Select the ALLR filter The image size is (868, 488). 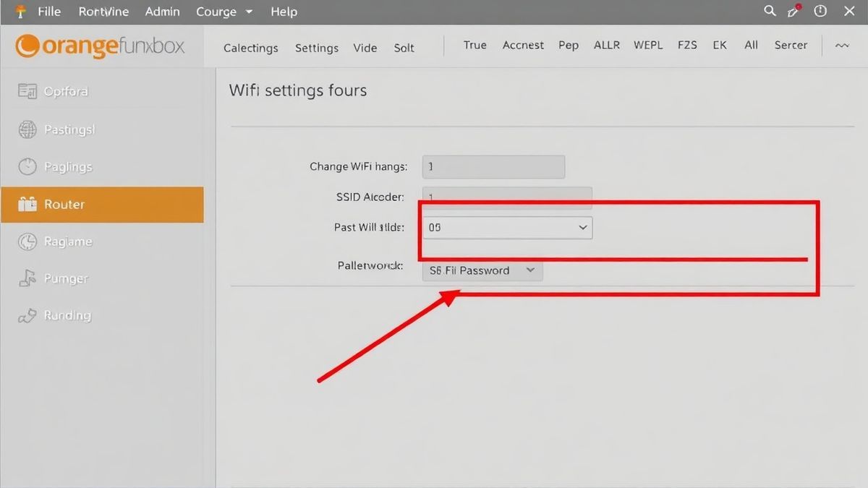point(607,45)
